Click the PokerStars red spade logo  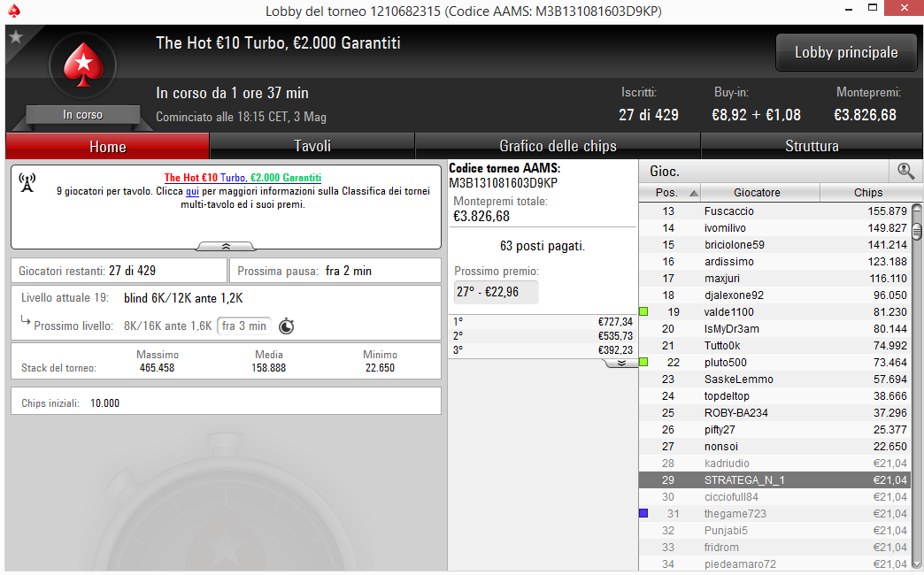pyautogui.click(x=83, y=65)
